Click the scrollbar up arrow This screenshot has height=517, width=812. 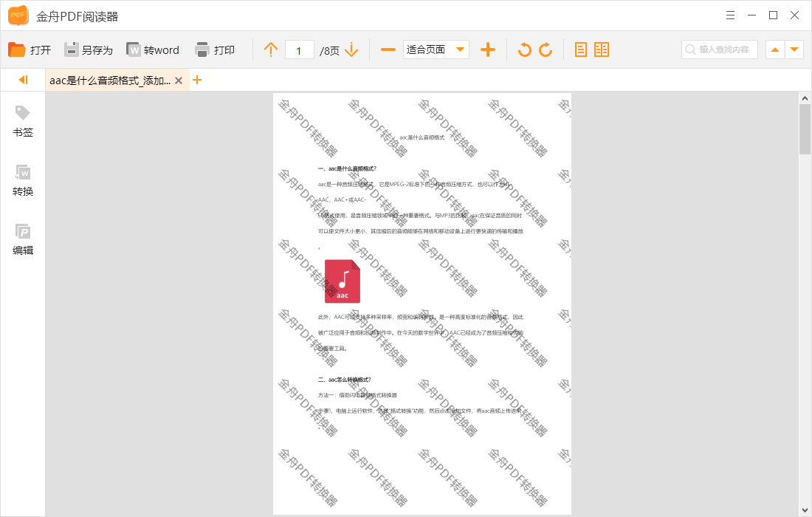click(x=804, y=98)
